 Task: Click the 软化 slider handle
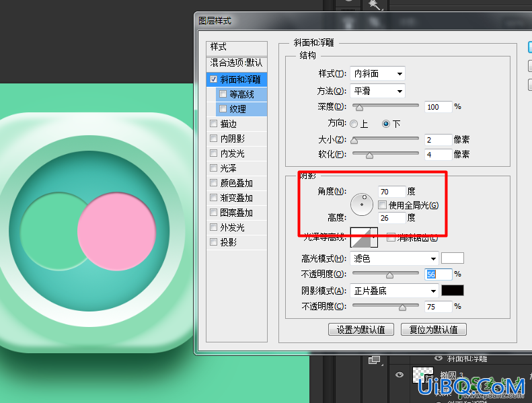click(369, 155)
